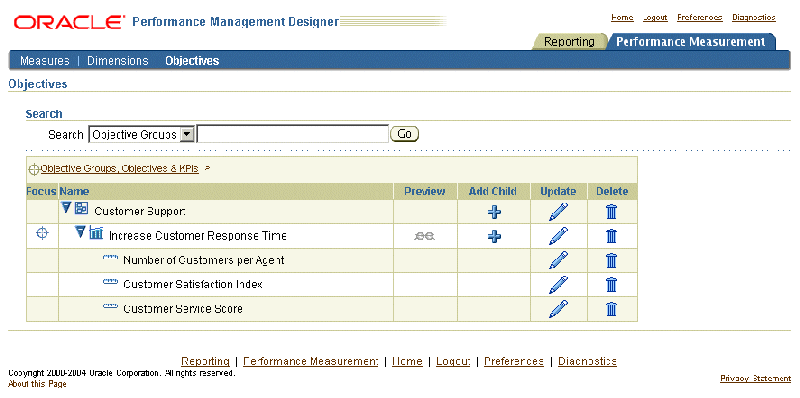Click the Delete column header
The height and width of the screenshot is (398, 800).
pyautogui.click(x=612, y=191)
